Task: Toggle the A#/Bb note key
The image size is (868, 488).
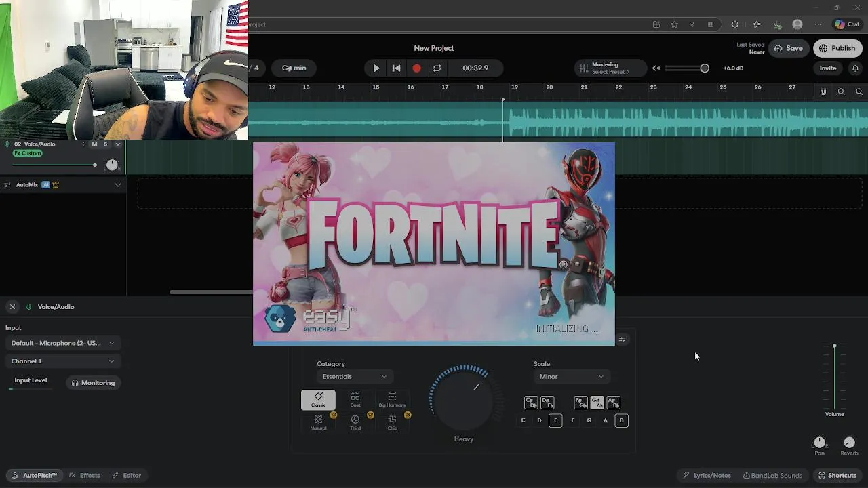Action: click(613, 403)
